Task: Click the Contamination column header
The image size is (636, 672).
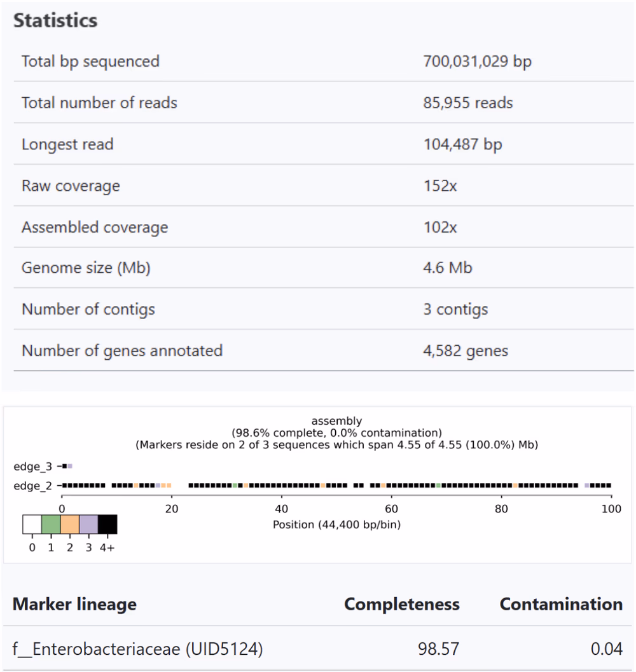Action: (x=561, y=604)
